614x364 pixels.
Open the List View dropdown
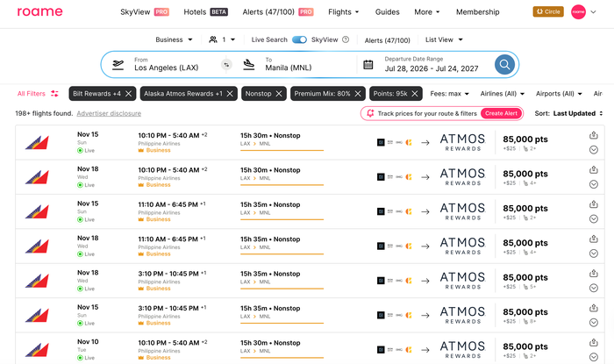pyautogui.click(x=444, y=39)
